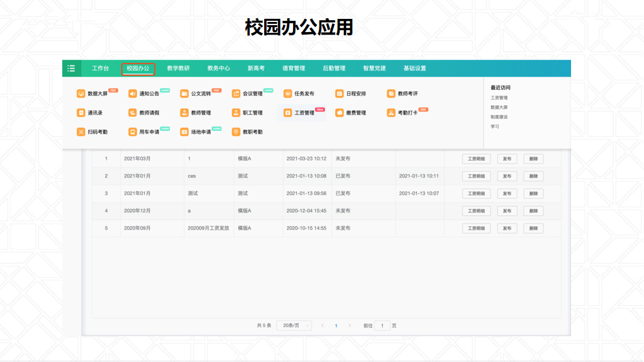Click the 任务发布 icon
The width and height of the screenshot is (644, 362).
tap(288, 94)
